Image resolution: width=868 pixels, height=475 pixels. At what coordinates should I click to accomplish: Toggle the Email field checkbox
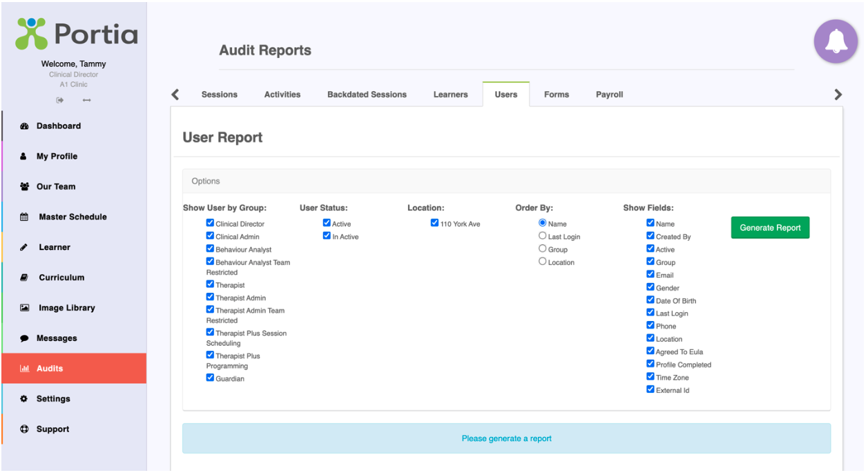650,274
